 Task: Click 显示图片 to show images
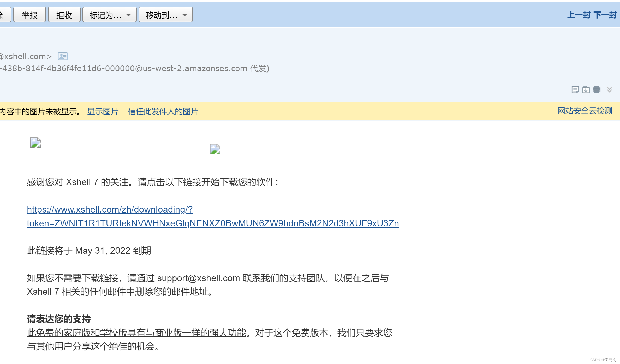pos(103,112)
